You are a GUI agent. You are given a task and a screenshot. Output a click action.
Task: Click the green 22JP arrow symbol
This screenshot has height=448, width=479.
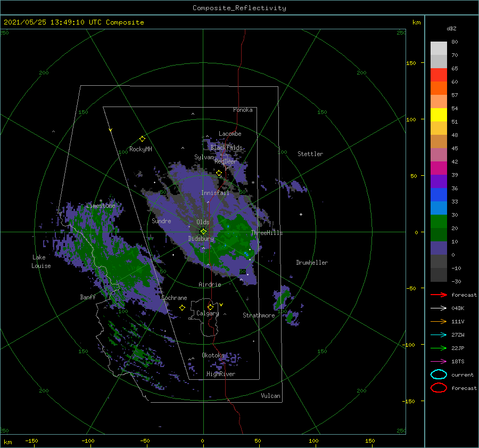439,348
